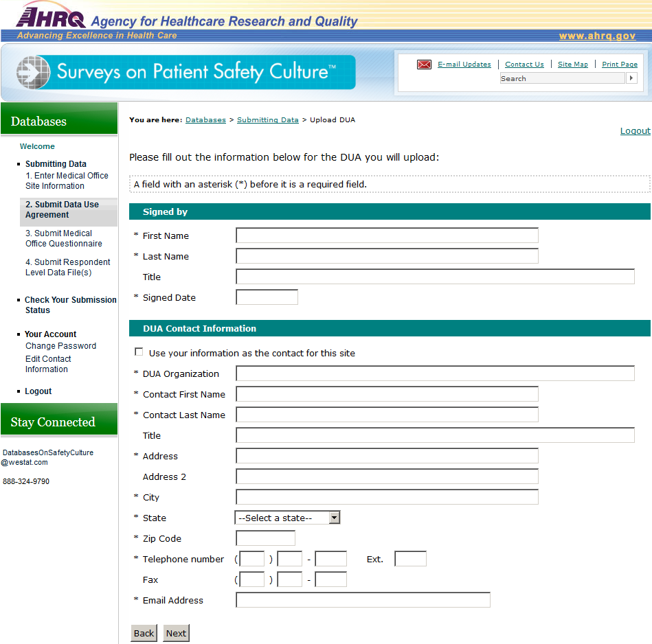Open Edit Contact Information in sidebar
This screenshot has width=652, height=644.
pos(48,364)
